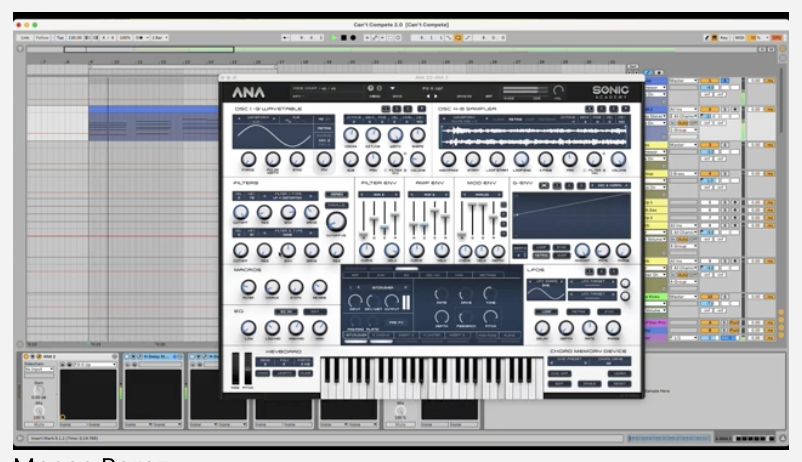Viewport: 802px width, 462px height.
Task: Click the Detune knob in the wavetable oscillator
Action: pyautogui.click(x=373, y=135)
